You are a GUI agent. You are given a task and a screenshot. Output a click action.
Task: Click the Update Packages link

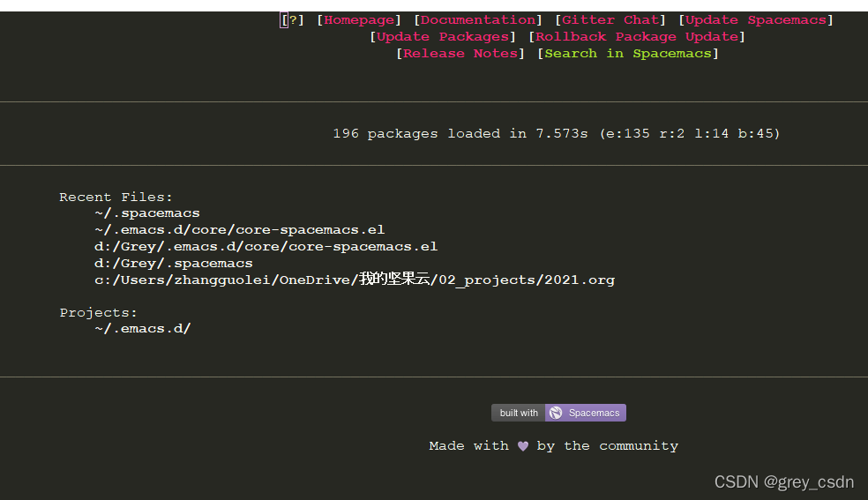coord(443,36)
